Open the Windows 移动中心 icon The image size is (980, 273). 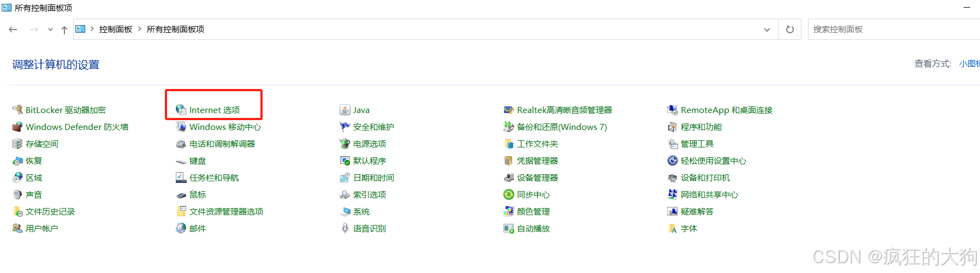pyautogui.click(x=181, y=127)
